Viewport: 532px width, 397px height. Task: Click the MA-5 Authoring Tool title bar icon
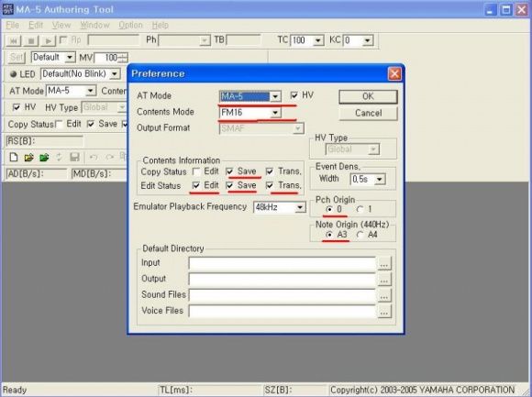7,9
